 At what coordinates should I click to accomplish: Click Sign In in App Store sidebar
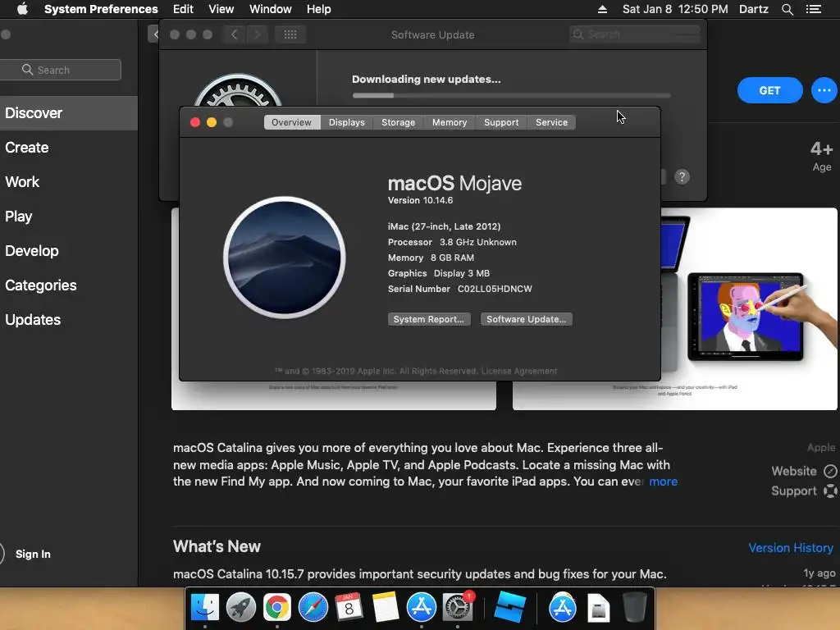[x=33, y=554]
